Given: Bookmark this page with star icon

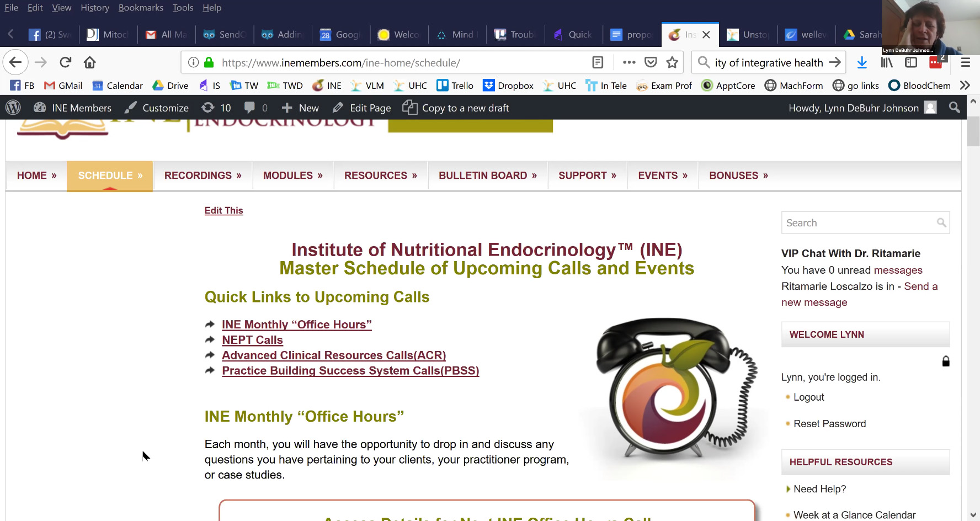Looking at the screenshot, I should pyautogui.click(x=672, y=62).
